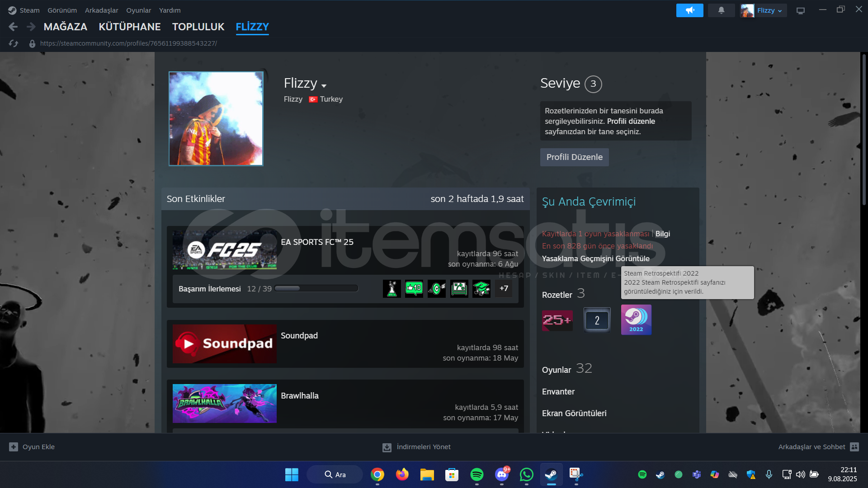
Task: View the third FC 25 achievement icon
Action: (x=437, y=288)
